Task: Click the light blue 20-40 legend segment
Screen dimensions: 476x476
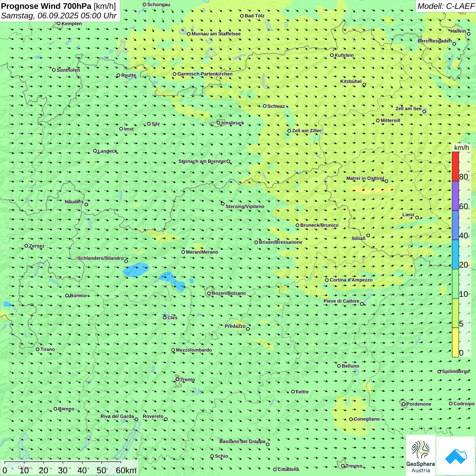Action: coord(455,254)
